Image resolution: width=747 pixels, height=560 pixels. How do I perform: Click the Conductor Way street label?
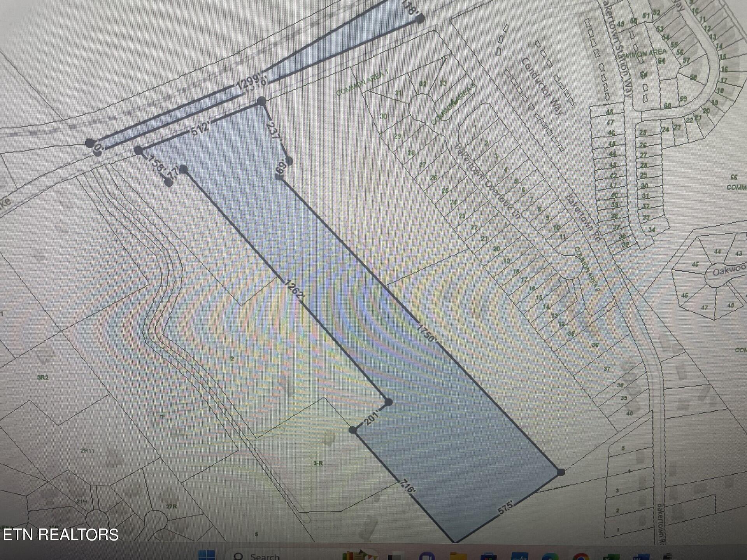[x=542, y=86]
